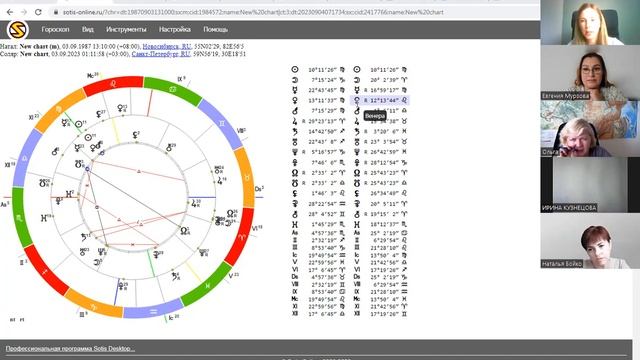Select Sun symbol in second planet column
The height and width of the screenshot is (360, 640).
tap(357, 69)
